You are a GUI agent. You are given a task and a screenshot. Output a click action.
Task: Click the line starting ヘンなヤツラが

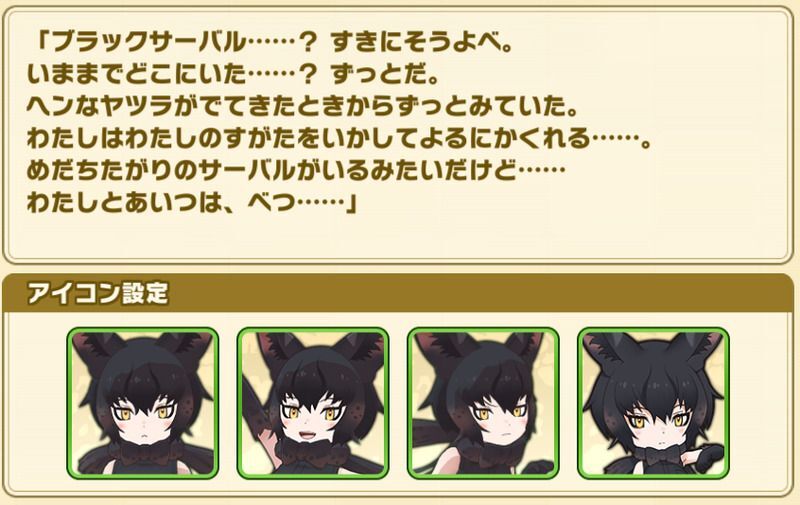[x=303, y=107]
